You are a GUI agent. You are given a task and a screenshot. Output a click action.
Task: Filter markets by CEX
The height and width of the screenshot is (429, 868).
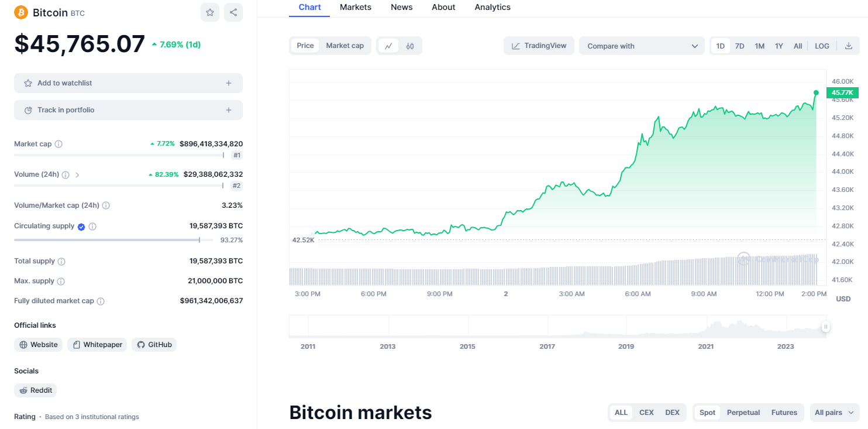(x=646, y=413)
